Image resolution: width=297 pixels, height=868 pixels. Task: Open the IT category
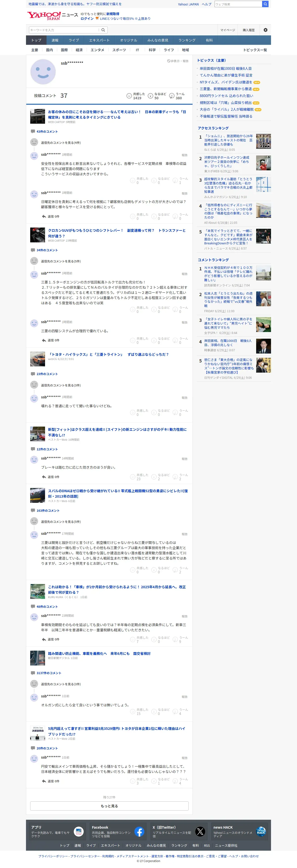point(137,50)
